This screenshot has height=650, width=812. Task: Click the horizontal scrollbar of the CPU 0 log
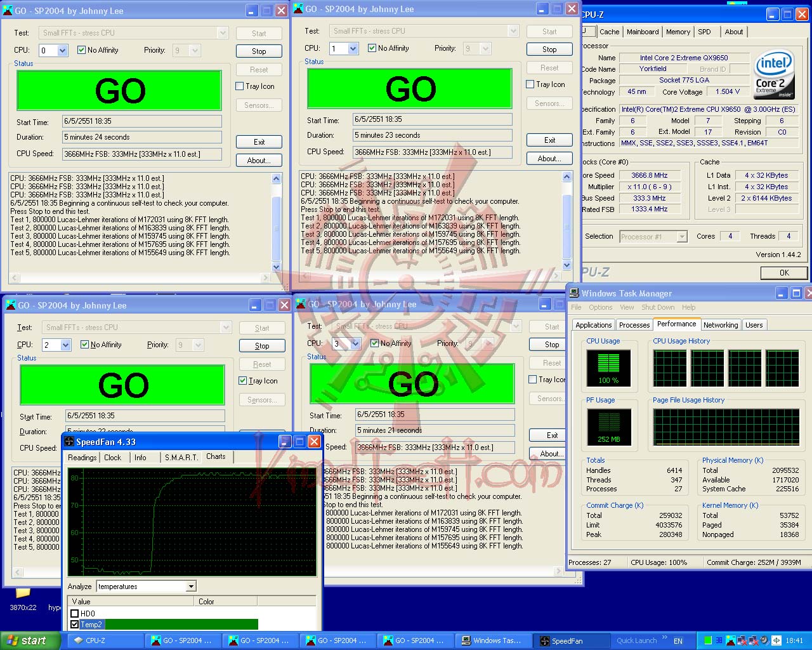click(140, 278)
